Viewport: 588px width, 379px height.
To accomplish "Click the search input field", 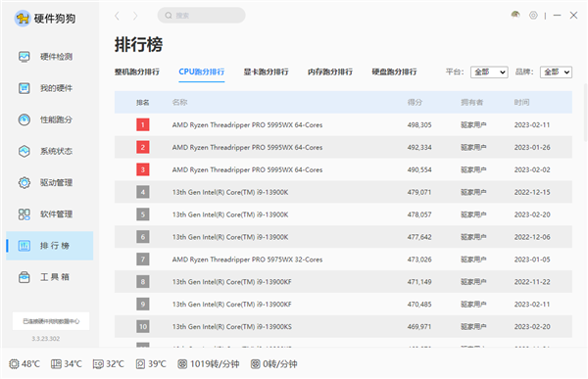I will (201, 16).
